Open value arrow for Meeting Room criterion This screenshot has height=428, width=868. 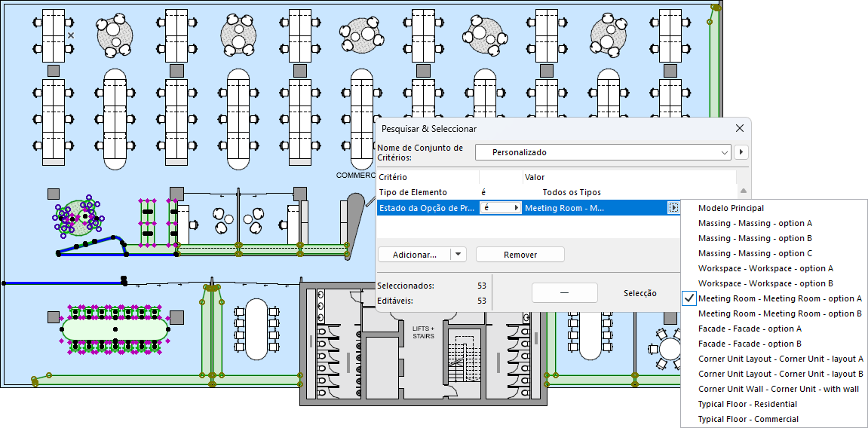(673, 207)
